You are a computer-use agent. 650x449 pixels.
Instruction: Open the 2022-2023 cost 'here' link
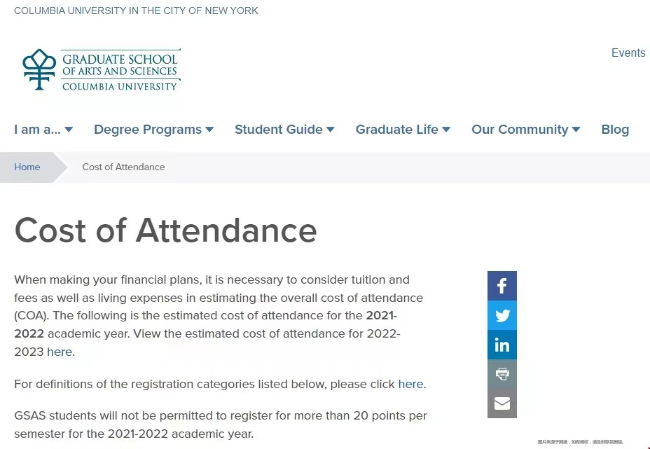click(60, 352)
